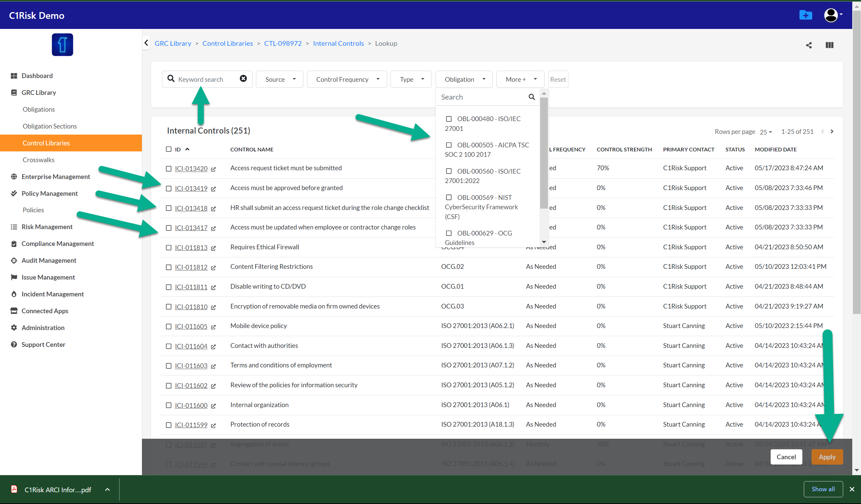Clear keyword search with the X icon
The image size is (861, 504).
click(243, 79)
